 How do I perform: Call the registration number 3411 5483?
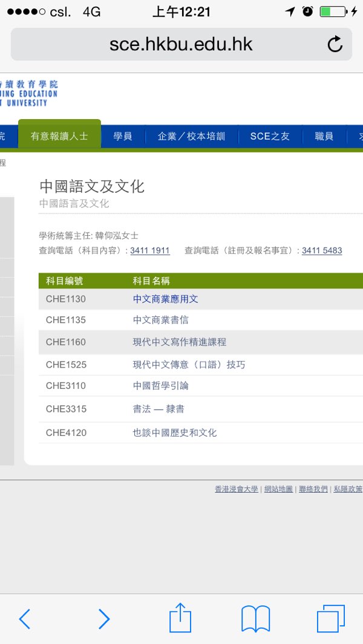click(322, 250)
